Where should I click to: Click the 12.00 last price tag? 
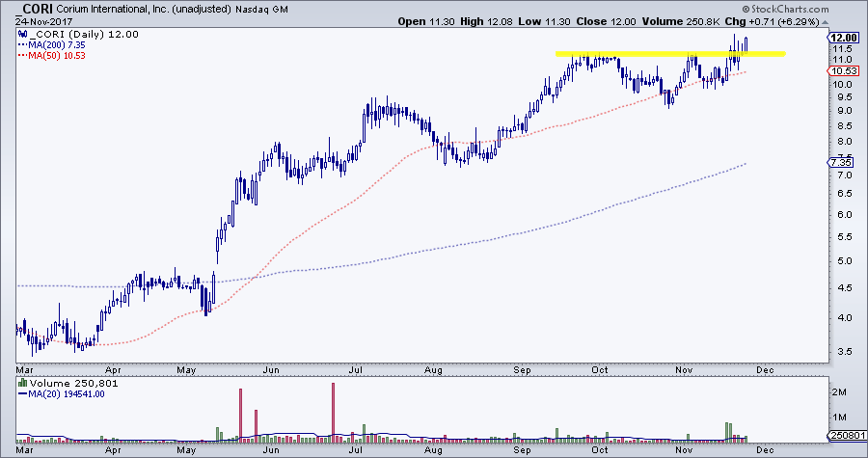[840, 36]
